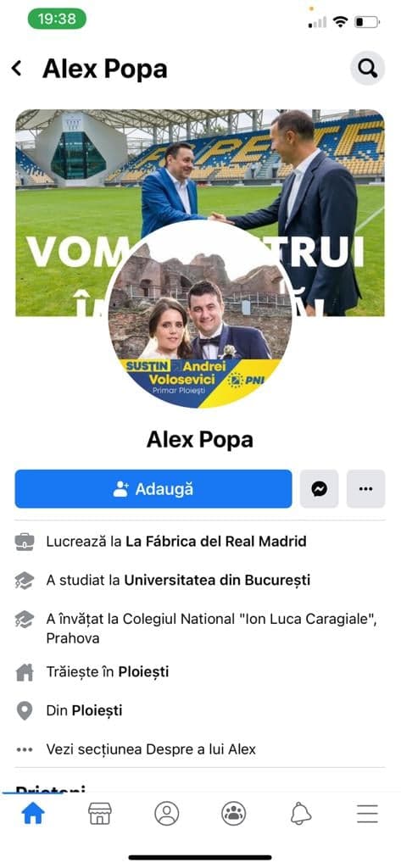Open La Fábrica del Real Madrid link
The height and width of the screenshot is (868, 401).
(216, 542)
